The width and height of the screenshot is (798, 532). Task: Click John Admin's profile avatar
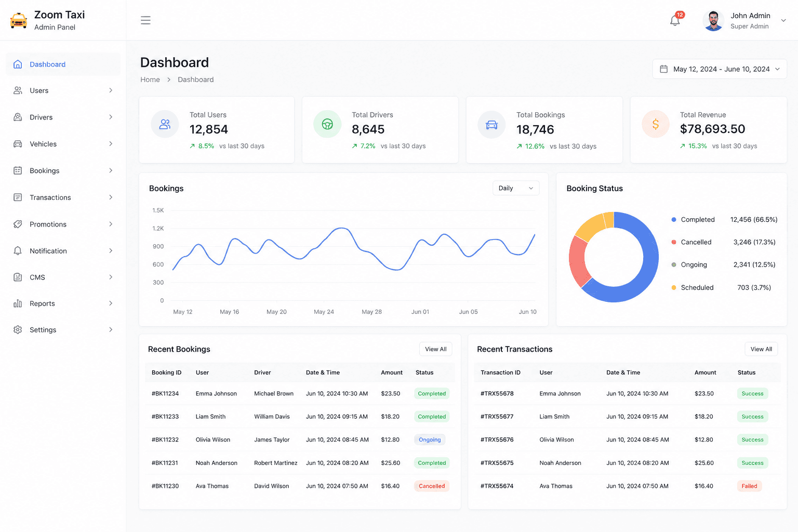(713, 21)
